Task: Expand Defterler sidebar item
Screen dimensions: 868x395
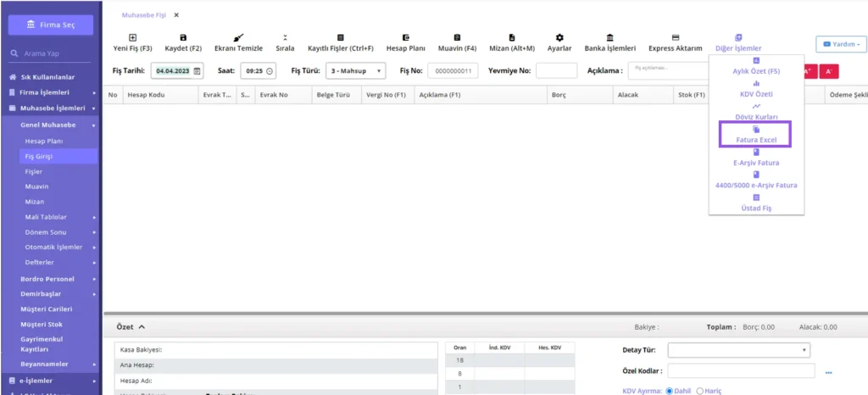Action: pos(58,262)
